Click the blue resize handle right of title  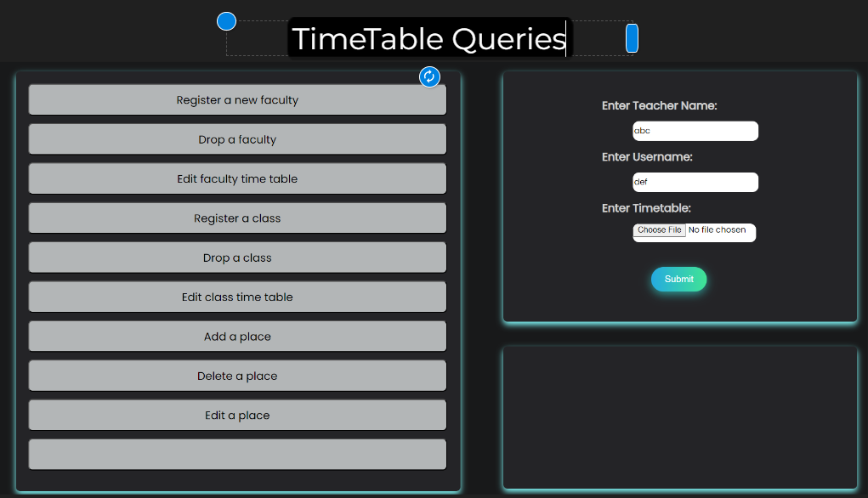point(632,38)
